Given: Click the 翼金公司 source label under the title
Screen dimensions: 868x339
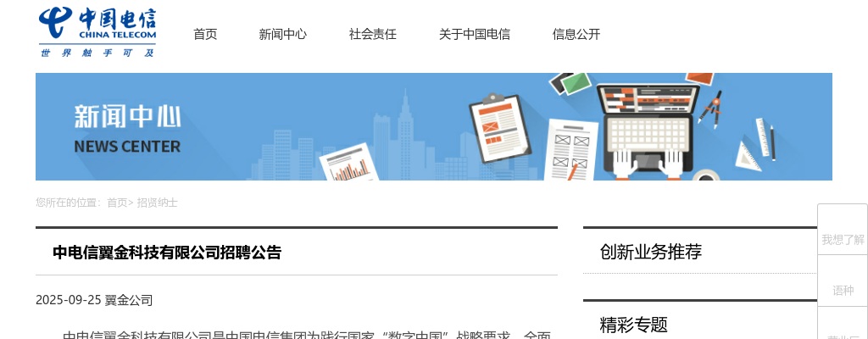Looking at the screenshot, I should tap(129, 300).
